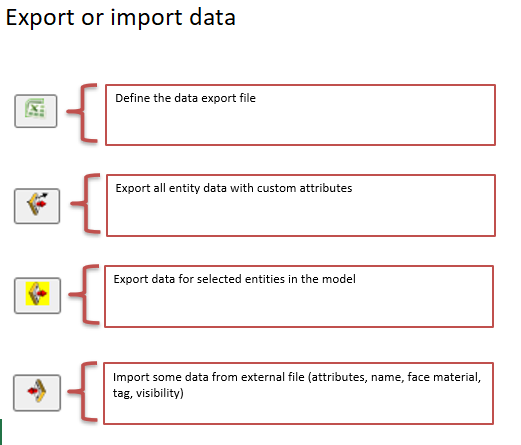The image size is (521, 445).
Task: Click the import data from file icon
Action: pos(37,393)
